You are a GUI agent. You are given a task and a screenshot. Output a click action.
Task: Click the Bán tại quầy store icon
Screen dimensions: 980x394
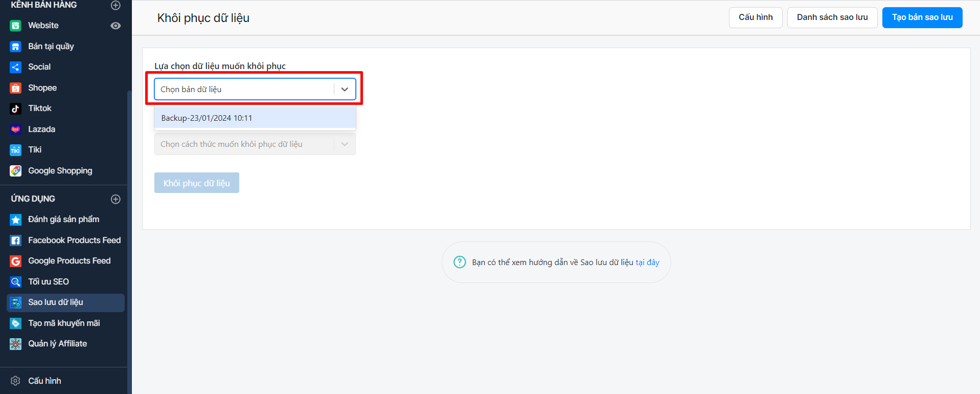[16, 47]
